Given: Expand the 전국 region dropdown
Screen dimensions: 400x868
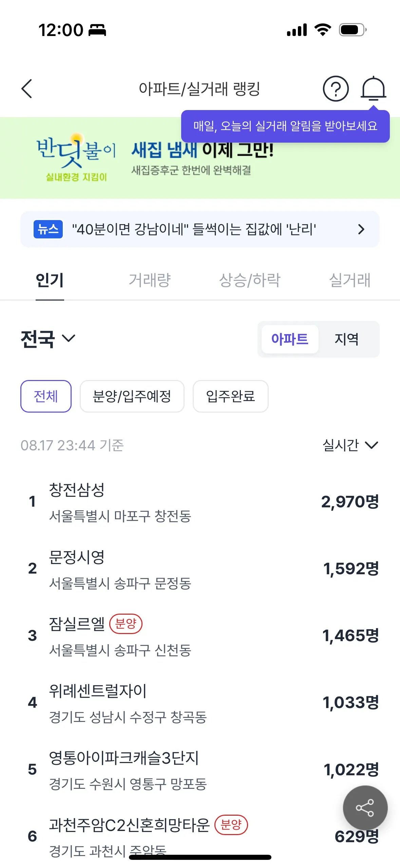Looking at the screenshot, I should pyautogui.click(x=48, y=339).
